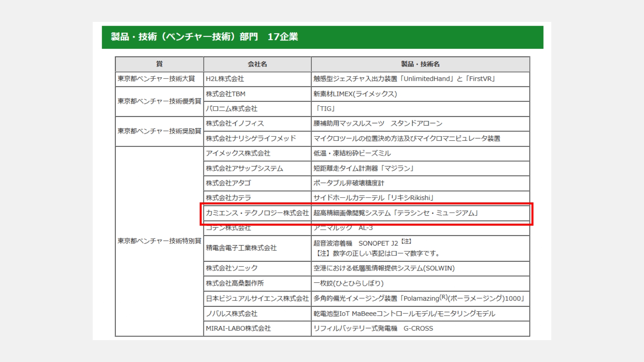Click the 【注】 superscript note marker
644x362 pixels.
coord(406,241)
